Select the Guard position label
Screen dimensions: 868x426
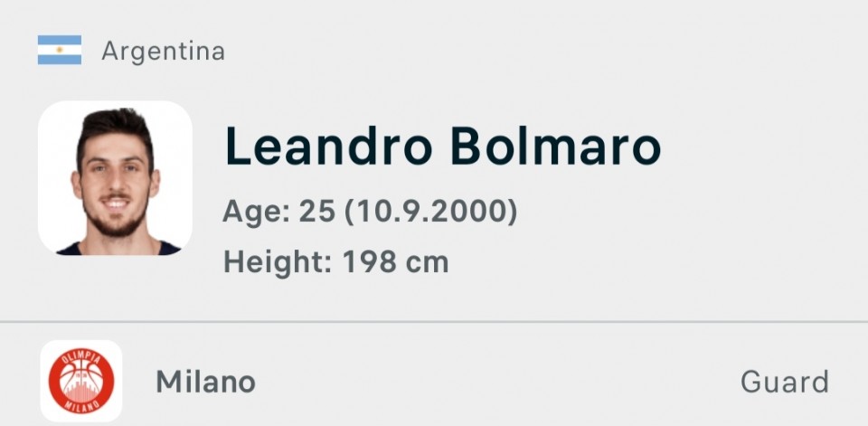tap(784, 382)
